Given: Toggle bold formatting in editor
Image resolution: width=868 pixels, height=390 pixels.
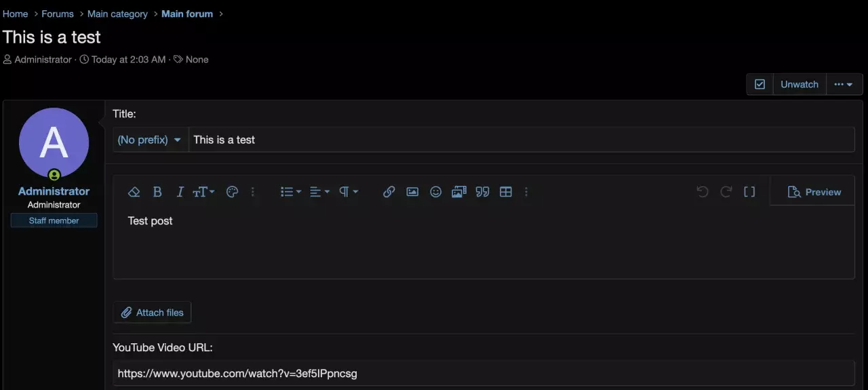Looking at the screenshot, I should (x=157, y=192).
